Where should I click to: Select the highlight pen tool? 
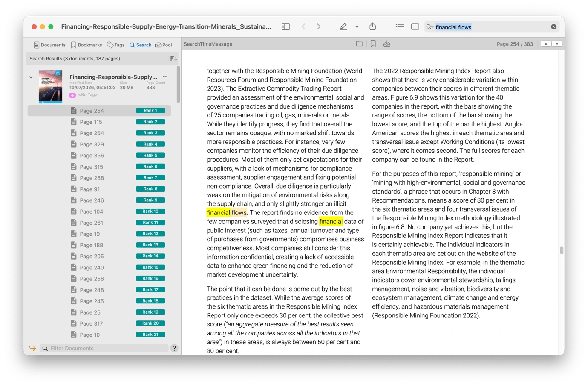(x=343, y=27)
